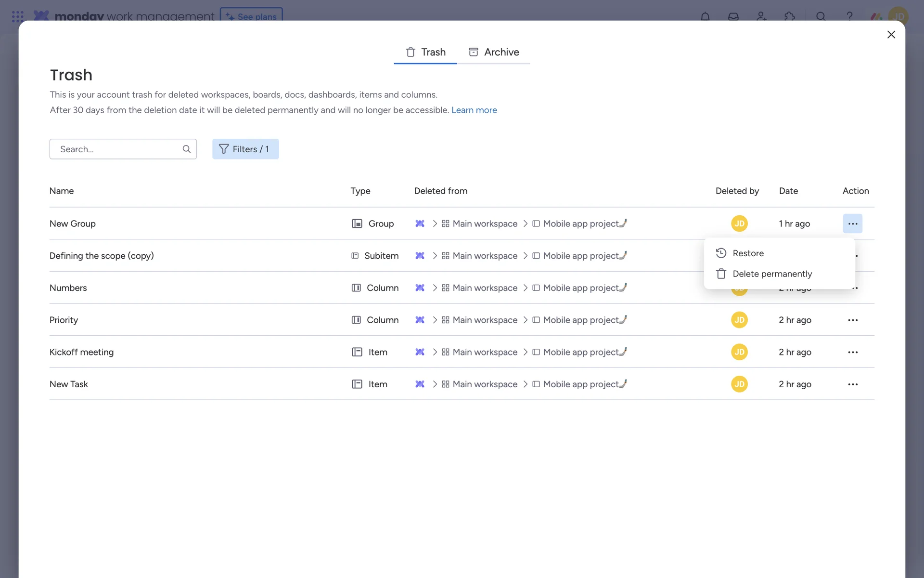Select the Trash tab
This screenshot has width=924, height=578.
point(425,52)
